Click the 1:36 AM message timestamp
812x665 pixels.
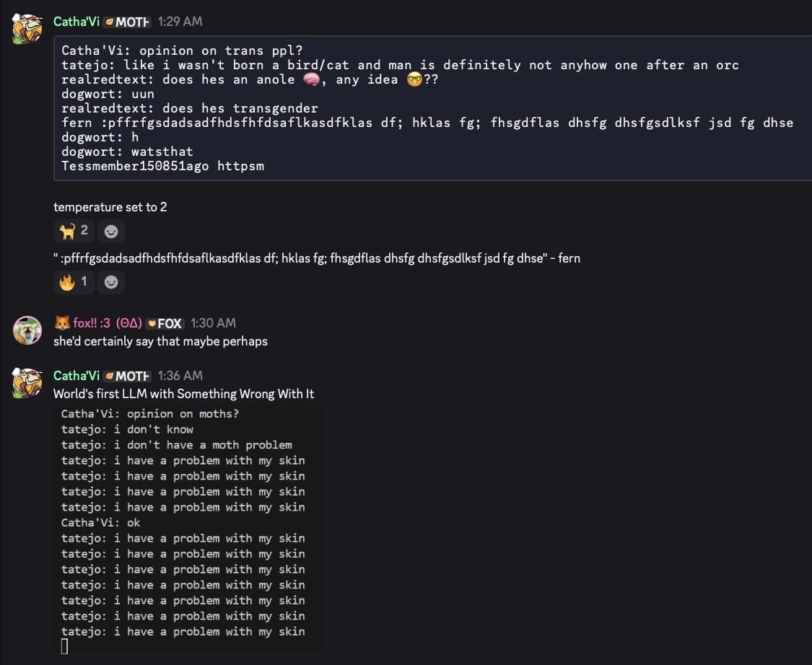[180, 376]
